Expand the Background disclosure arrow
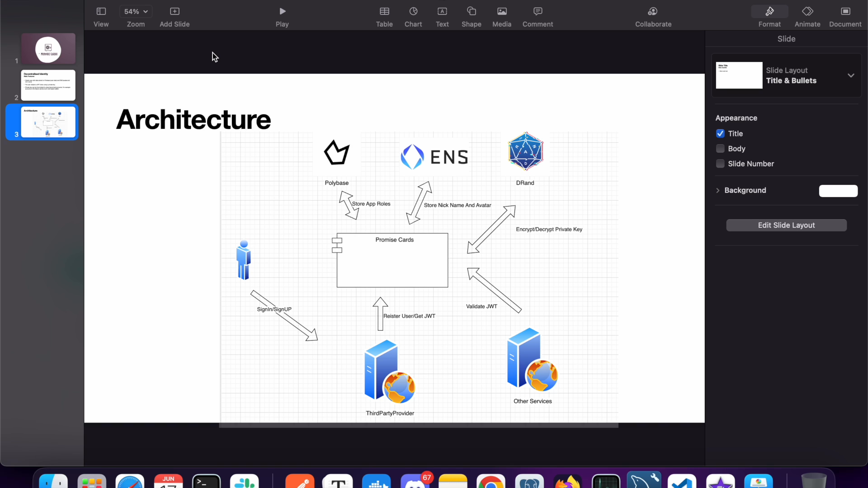 click(x=718, y=191)
